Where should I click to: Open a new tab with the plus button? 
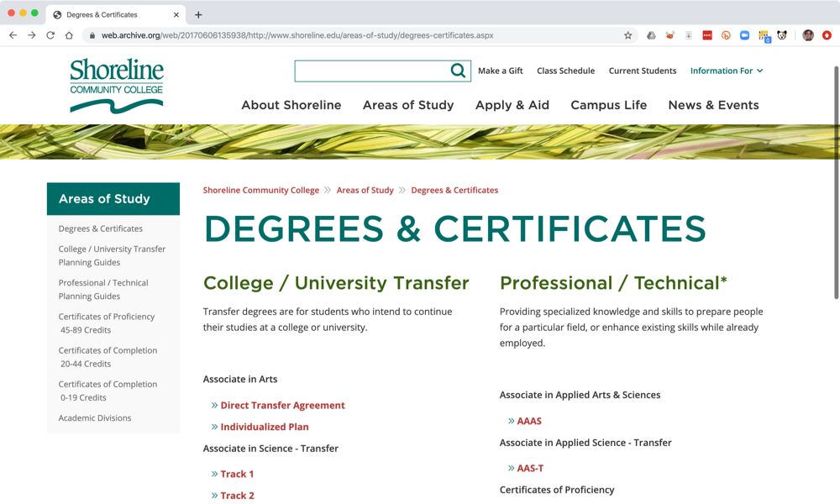(x=198, y=15)
